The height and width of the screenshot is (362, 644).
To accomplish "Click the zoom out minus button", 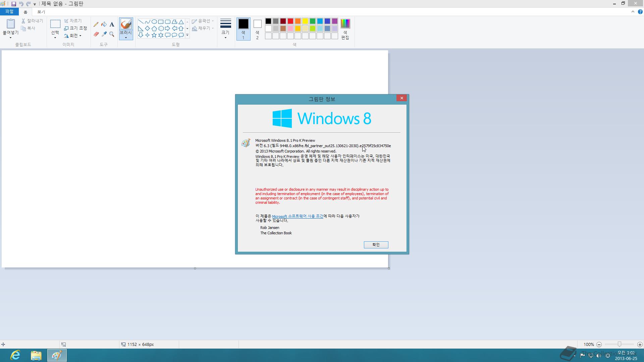I will (x=599, y=344).
